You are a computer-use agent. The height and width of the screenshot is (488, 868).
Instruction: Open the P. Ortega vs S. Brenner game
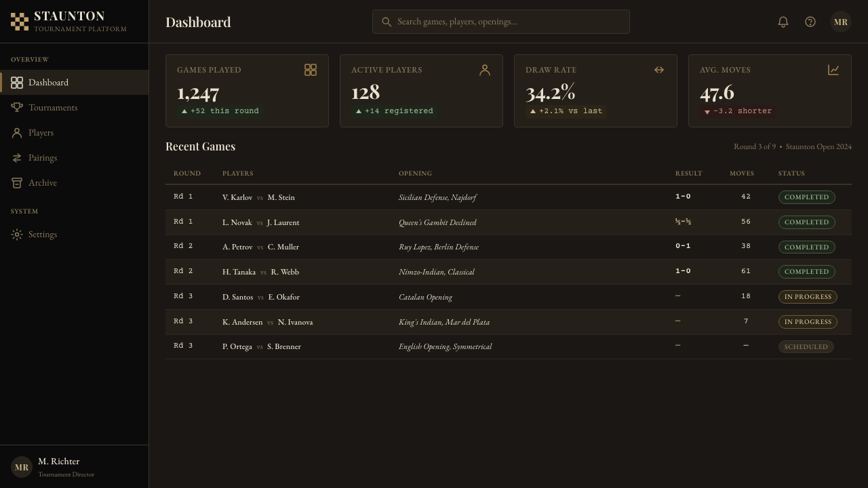click(x=509, y=346)
